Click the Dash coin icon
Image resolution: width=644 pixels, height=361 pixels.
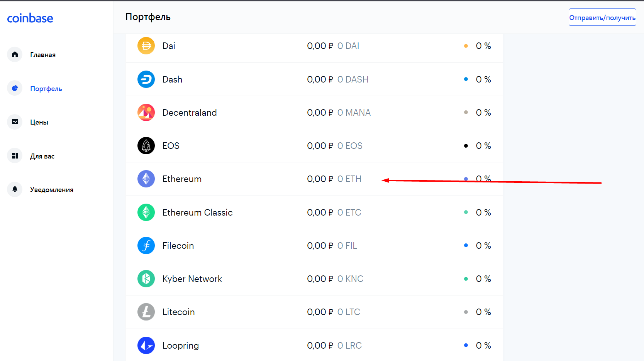146,79
